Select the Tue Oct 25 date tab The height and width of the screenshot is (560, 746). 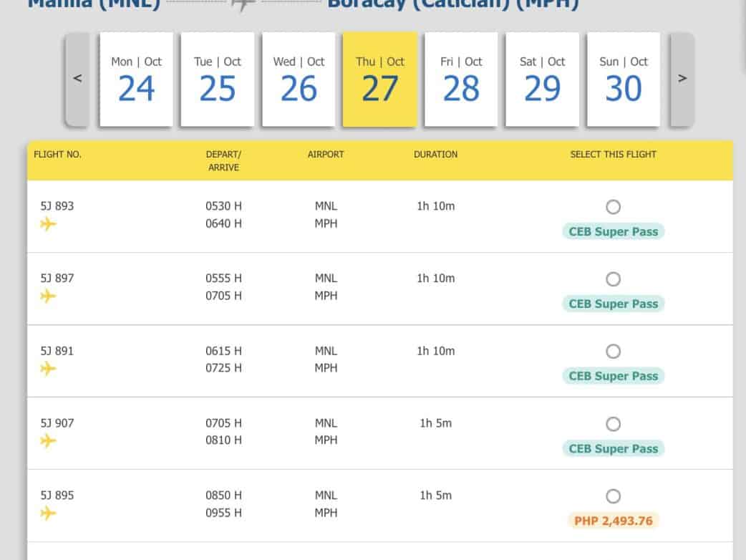[x=218, y=79]
